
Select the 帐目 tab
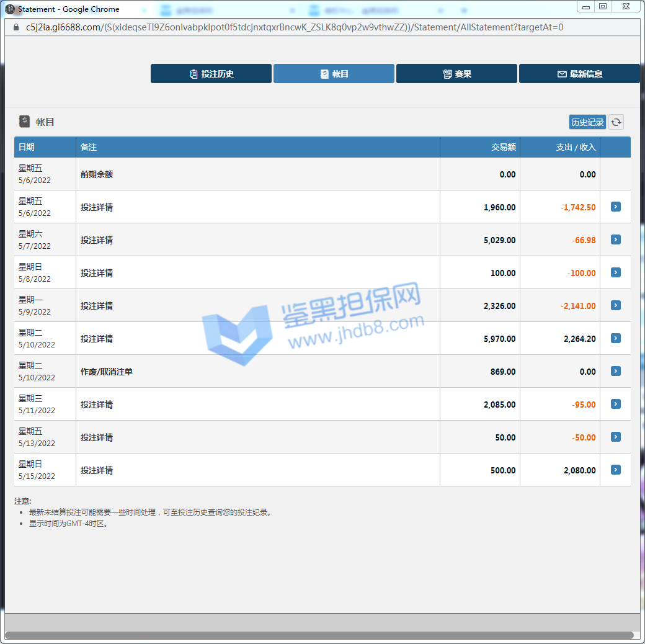point(334,74)
